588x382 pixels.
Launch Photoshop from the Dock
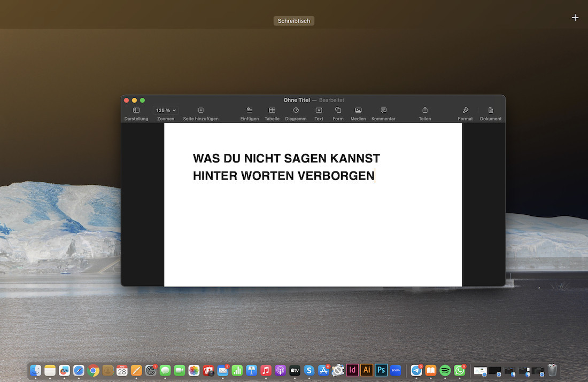pos(381,370)
